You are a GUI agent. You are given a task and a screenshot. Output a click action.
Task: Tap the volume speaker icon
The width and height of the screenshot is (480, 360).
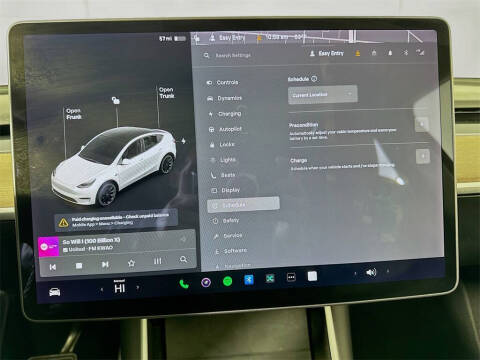click(x=371, y=272)
